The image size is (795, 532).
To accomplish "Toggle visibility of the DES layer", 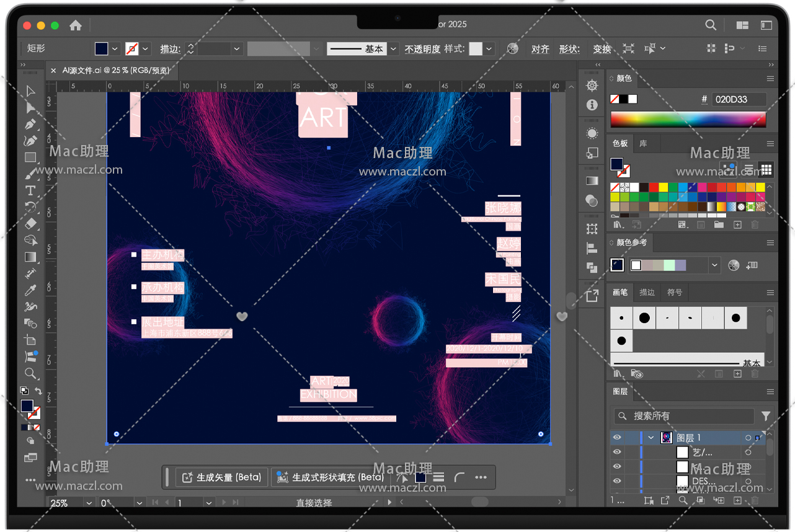I will click(617, 481).
